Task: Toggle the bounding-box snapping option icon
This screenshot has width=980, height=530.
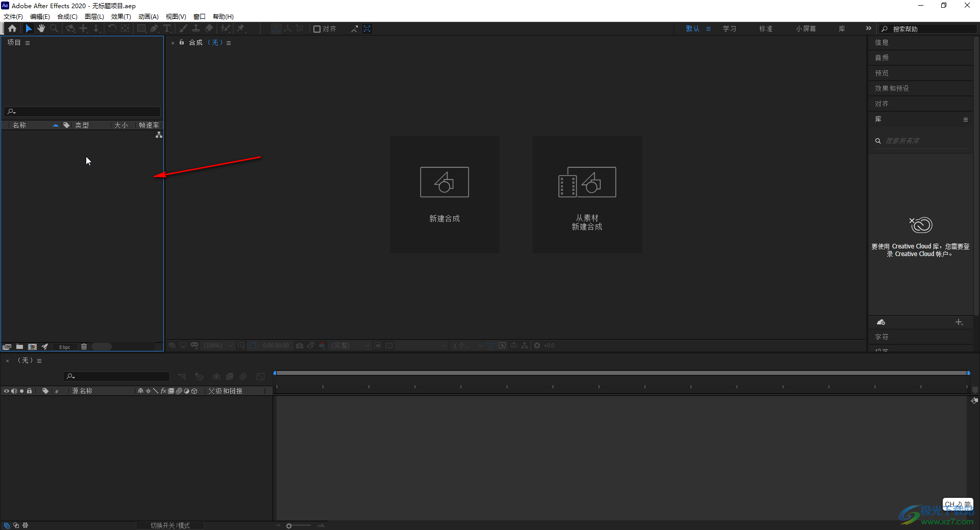Action: (x=367, y=29)
